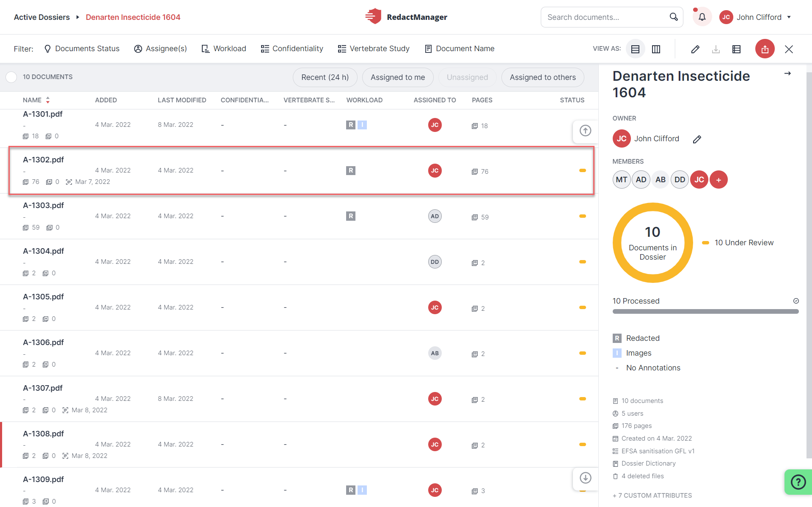This screenshot has width=812, height=507.
Task: Click the DD member avatar in Members
Action: coord(680,180)
